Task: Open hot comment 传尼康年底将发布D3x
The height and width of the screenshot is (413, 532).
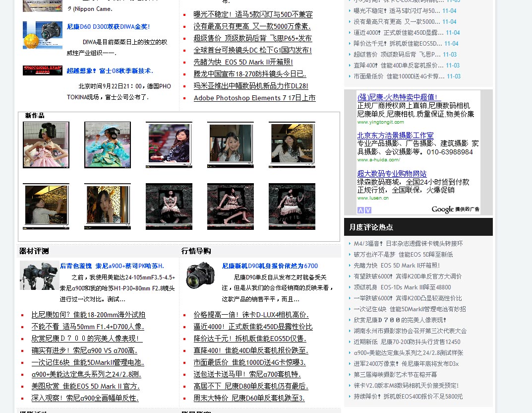Action: (406, 364)
